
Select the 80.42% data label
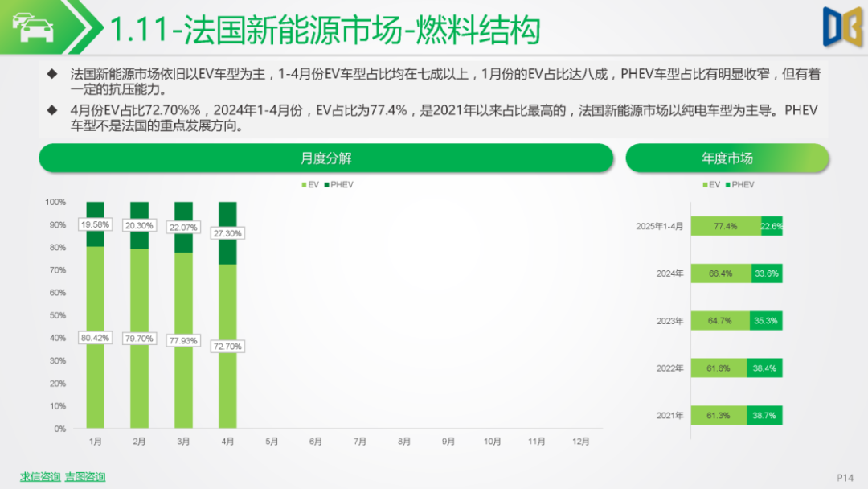point(95,338)
